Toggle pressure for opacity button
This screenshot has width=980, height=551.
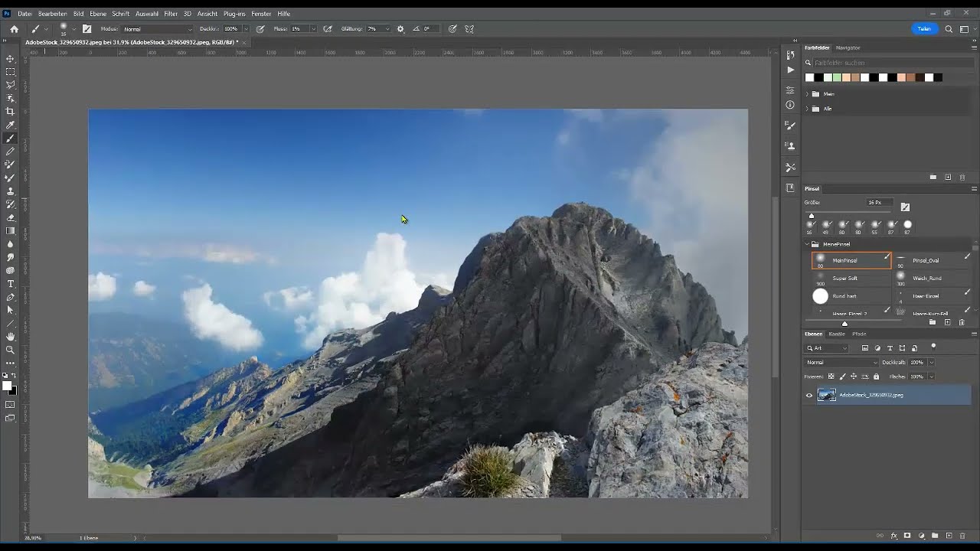coord(260,29)
